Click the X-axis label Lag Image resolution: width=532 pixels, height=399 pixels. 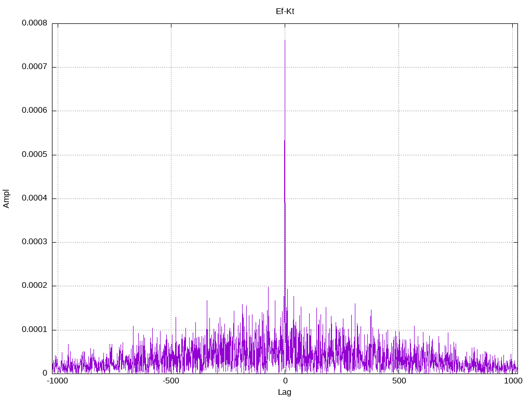pyautogui.click(x=285, y=392)
